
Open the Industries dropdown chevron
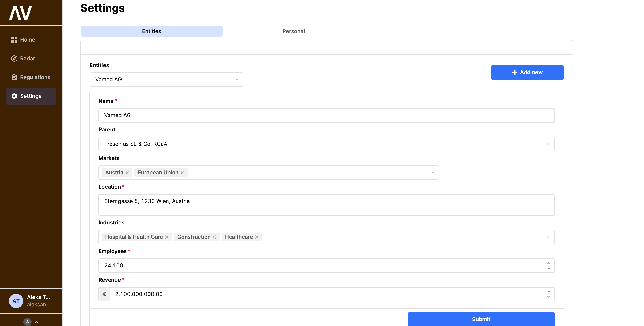(x=549, y=237)
